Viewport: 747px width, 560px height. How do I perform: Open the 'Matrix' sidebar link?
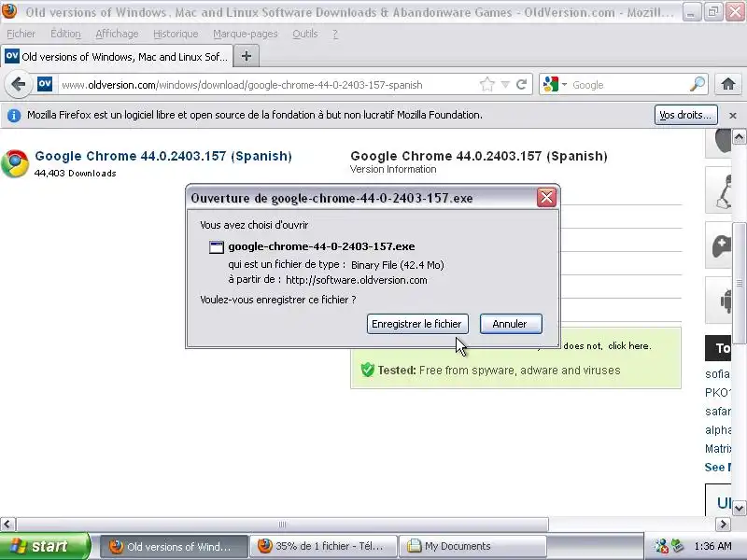click(718, 448)
